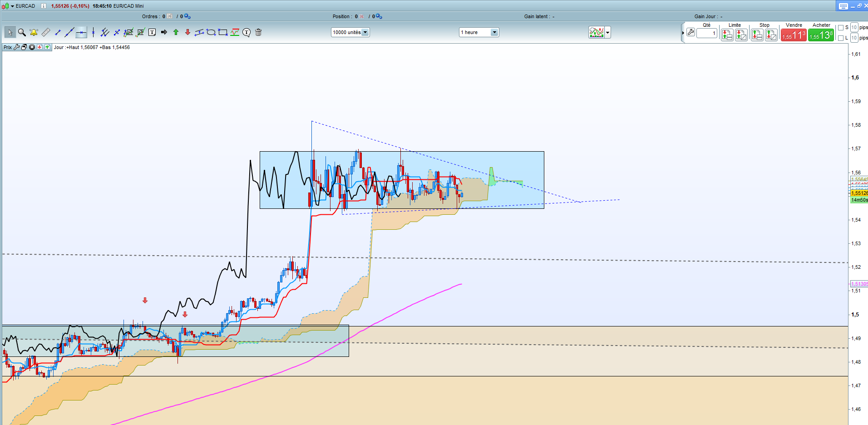Click the trash can delete tool
This screenshot has height=425, width=868.
pos(258,32)
